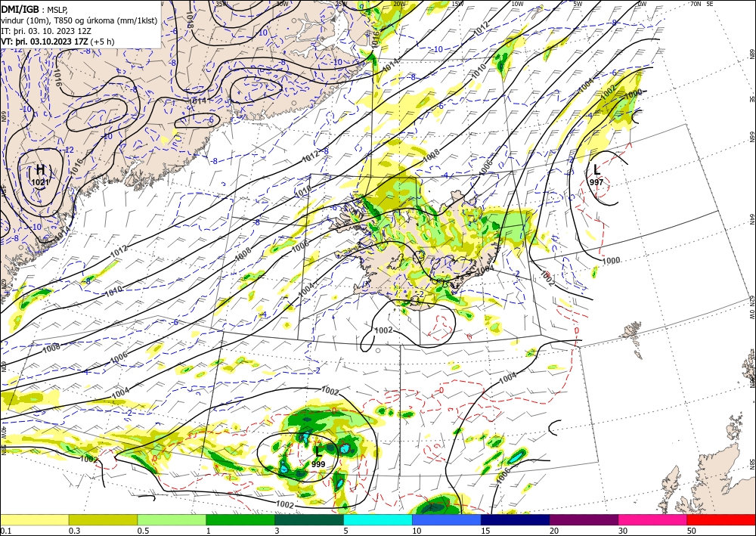The width and height of the screenshot is (756, 536).
Task: Click the 1021 pressure value under H
Action: [41, 182]
